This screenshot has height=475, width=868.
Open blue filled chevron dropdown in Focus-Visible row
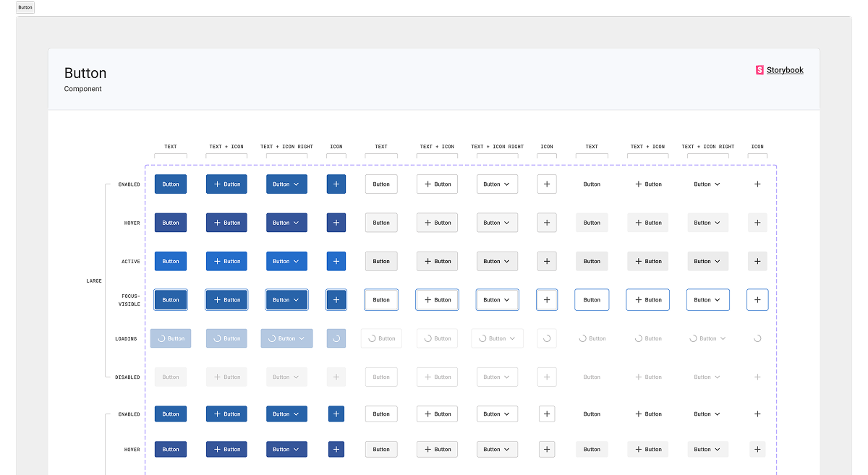click(286, 300)
